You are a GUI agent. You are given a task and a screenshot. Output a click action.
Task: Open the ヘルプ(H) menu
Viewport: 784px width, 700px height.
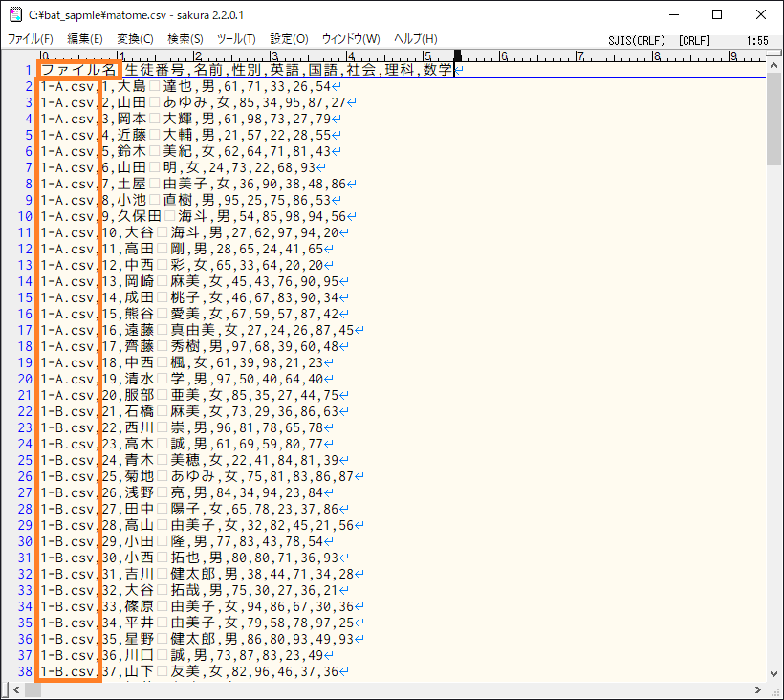click(x=416, y=39)
